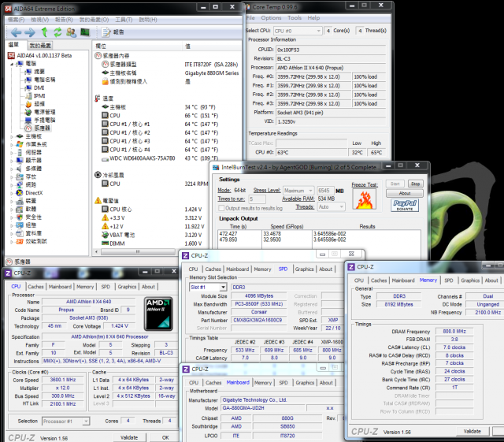Select the DirectX yellow X icon
Screen dimensions: 504x442
click(20, 193)
